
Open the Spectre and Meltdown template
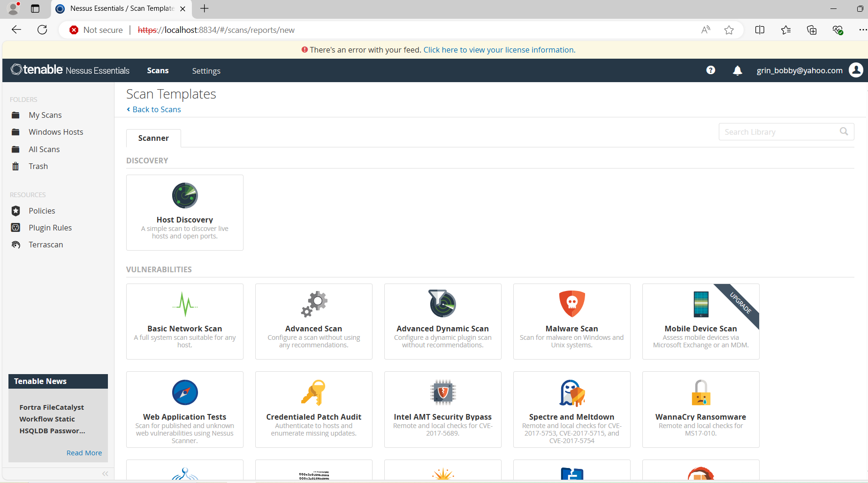click(x=571, y=409)
